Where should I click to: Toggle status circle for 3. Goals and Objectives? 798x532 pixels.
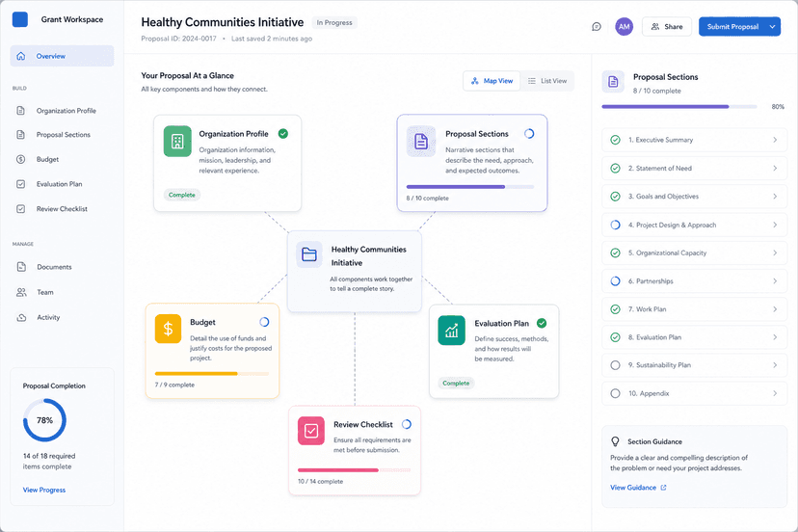point(615,196)
